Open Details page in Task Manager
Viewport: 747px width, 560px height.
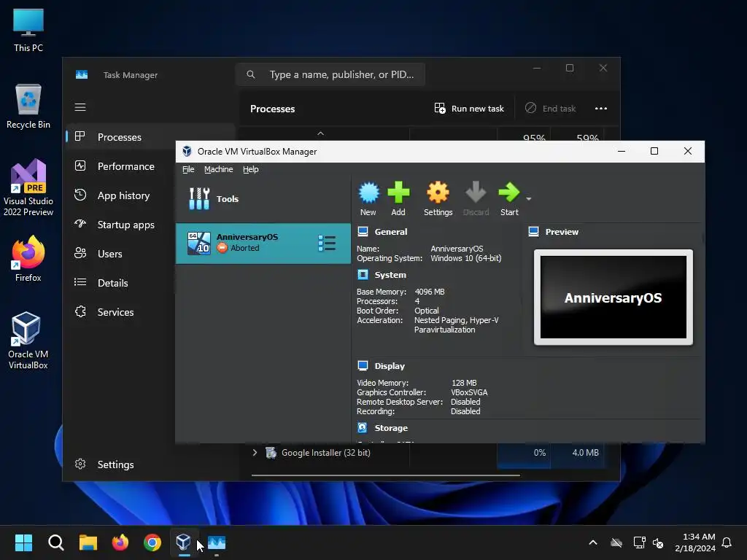point(120,283)
